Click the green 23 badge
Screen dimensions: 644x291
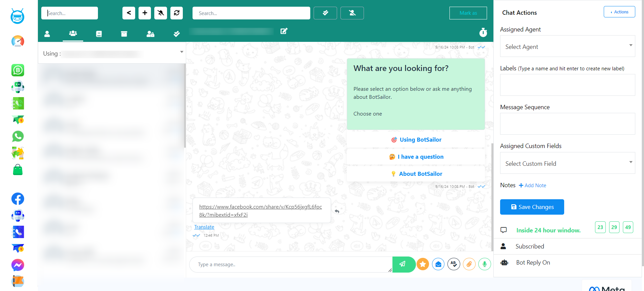pos(600,227)
